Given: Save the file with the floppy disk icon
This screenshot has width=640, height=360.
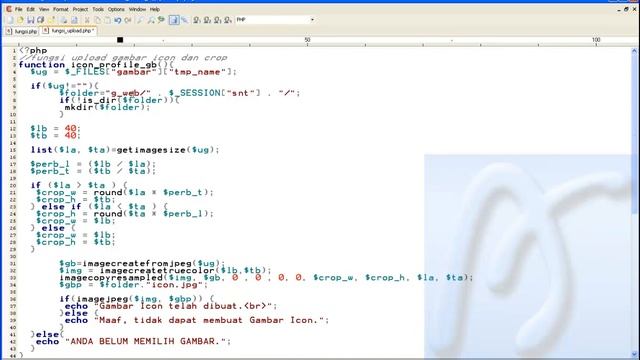Looking at the screenshot, I should 31,20.
